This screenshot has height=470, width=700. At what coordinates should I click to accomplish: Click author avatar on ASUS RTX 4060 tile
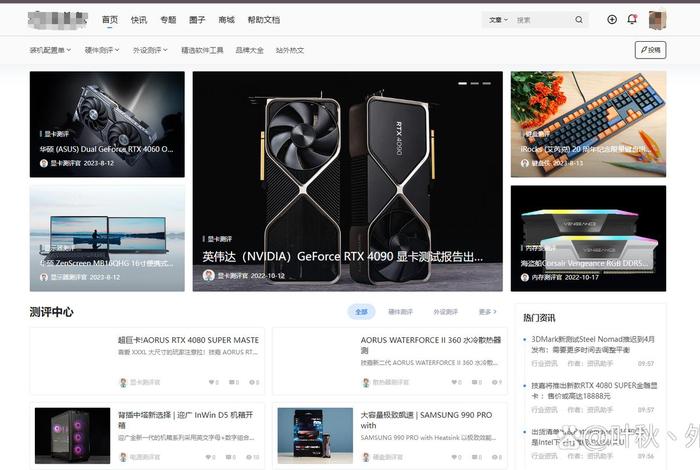44,163
